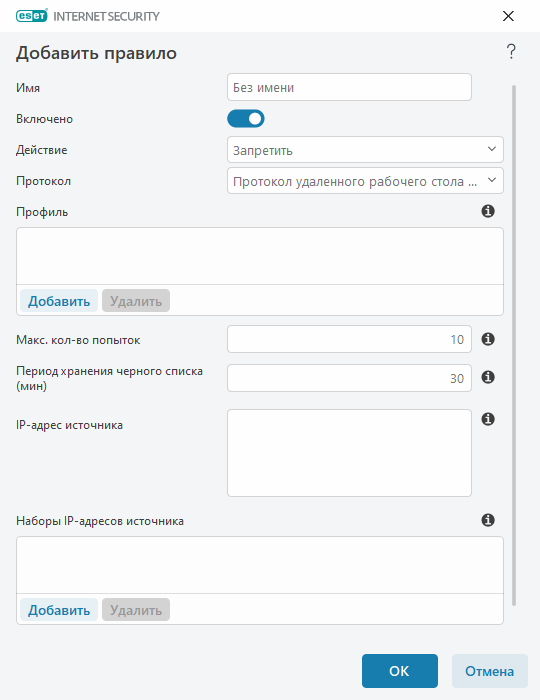Show info for Макс. кол-во попыток
Screen dimensions: 540x700
(488, 339)
